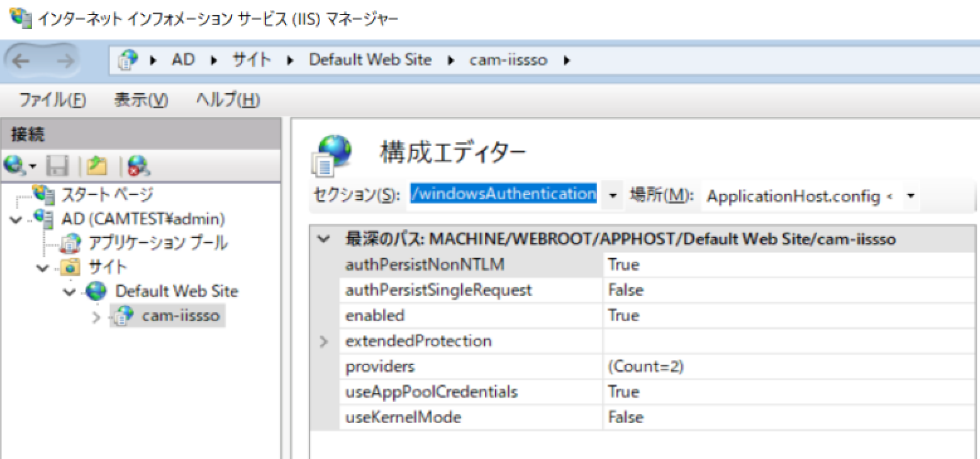
Task: Click Default Web Site in the address breadcrumb
Action: (x=370, y=60)
